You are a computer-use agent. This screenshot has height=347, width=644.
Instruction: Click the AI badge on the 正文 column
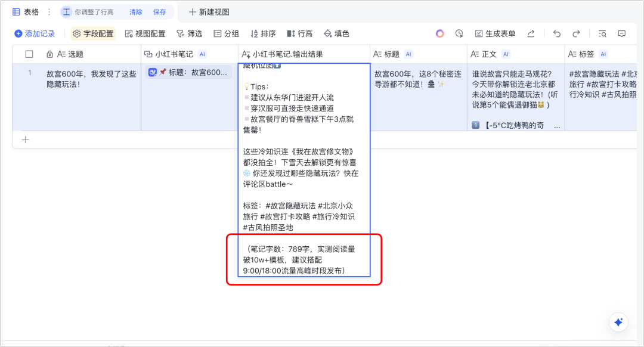click(x=506, y=54)
